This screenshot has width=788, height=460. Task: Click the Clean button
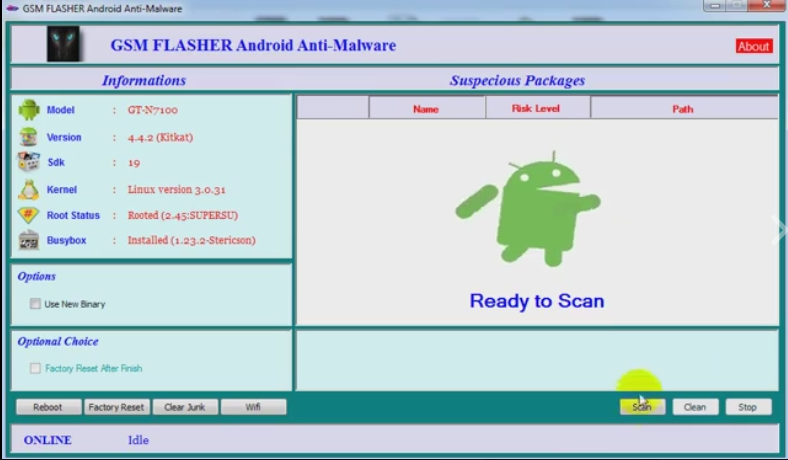[695, 407]
